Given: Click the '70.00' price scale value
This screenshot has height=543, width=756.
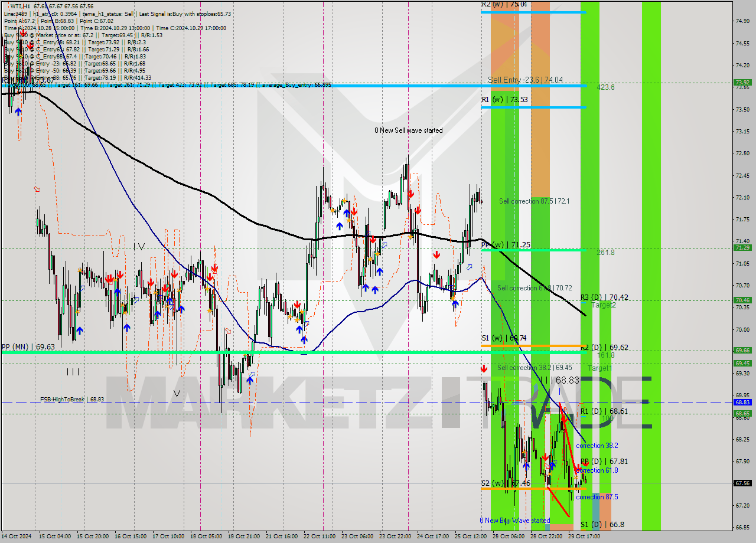Looking at the screenshot, I should pyautogui.click(x=742, y=329).
